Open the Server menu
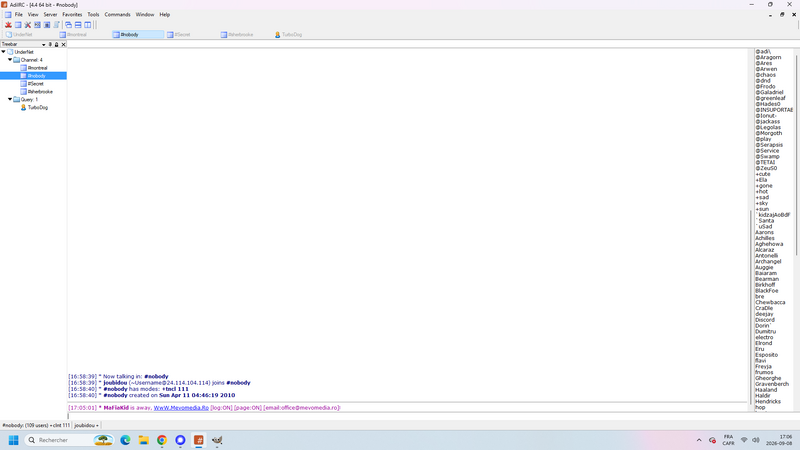The image size is (800, 450). 51,15
